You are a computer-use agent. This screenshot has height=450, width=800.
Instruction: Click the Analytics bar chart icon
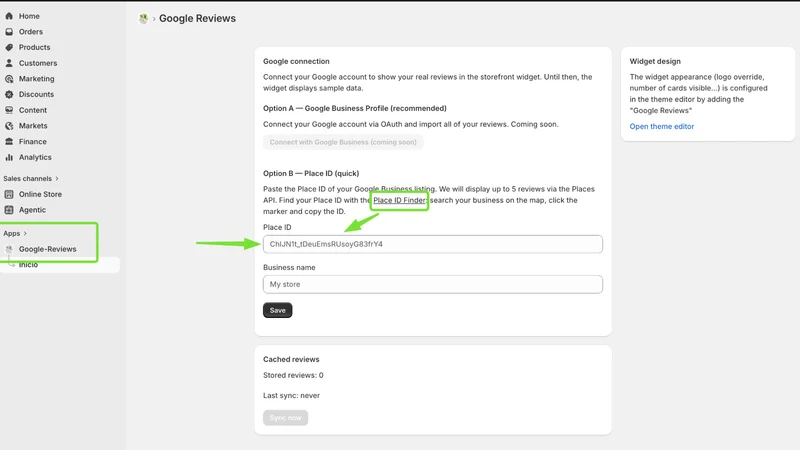click(9, 157)
